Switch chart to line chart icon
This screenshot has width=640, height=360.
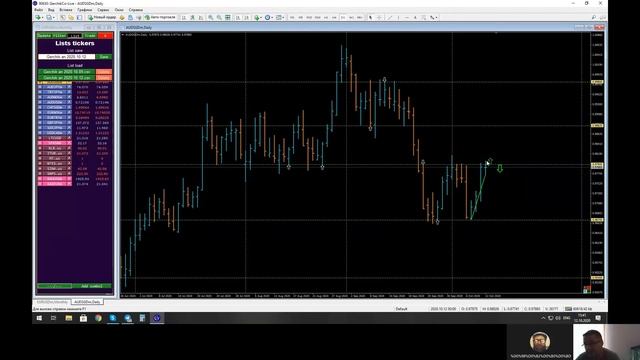coord(200,18)
